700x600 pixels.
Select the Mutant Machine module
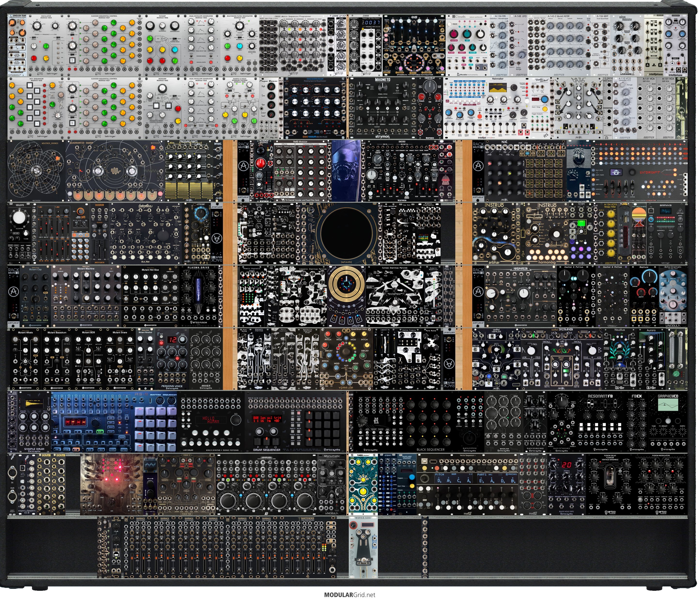pyautogui.click(x=86, y=296)
